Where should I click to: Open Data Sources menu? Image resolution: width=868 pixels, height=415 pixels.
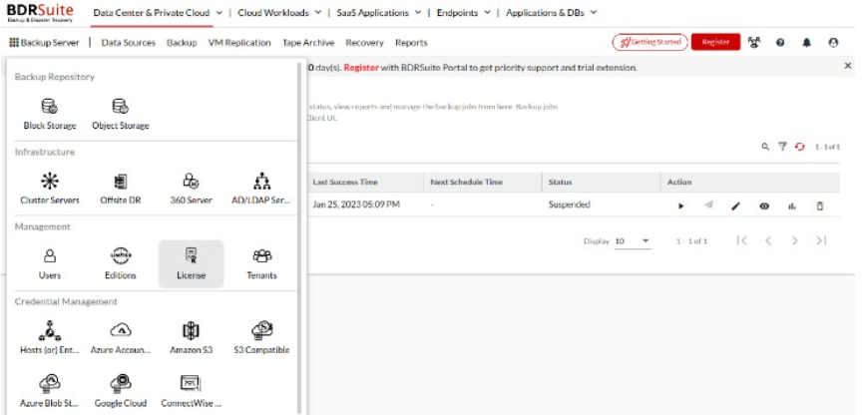pyautogui.click(x=129, y=43)
